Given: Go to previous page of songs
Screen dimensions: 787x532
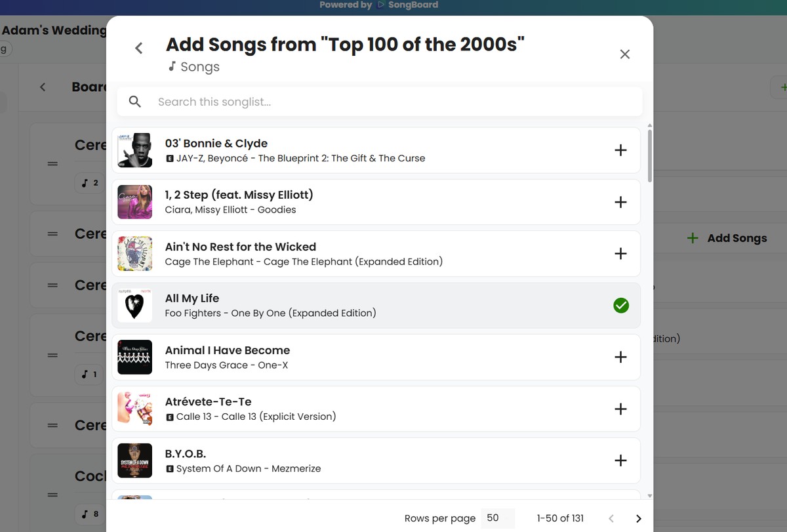Looking at the screenshot, I should click(611, 518).
